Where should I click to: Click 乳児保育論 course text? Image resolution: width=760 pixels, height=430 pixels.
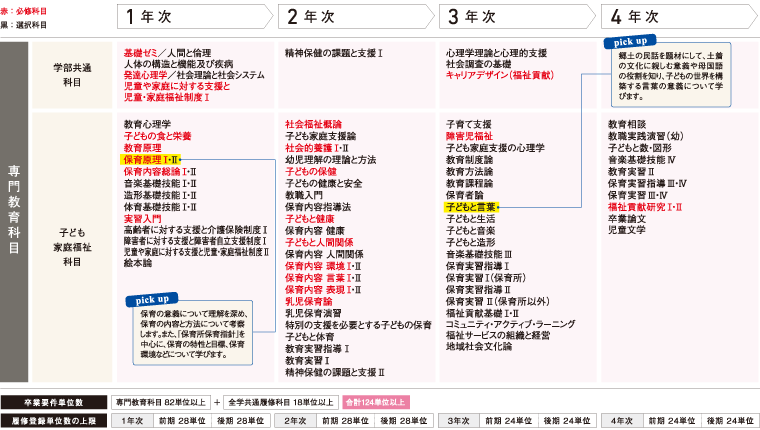309,302
